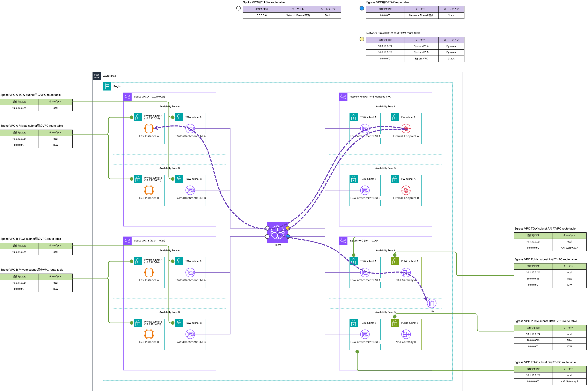Select the 'Egress VPC (10.1.10.0/24)' label
This screenshot has width=588, height=391.
tap(364, 241)
